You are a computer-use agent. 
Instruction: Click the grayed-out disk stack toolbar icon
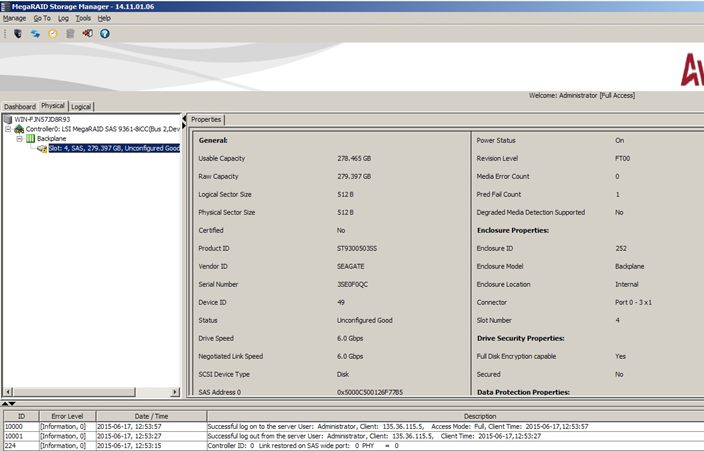pyautogui.click(x=70, y=34)
